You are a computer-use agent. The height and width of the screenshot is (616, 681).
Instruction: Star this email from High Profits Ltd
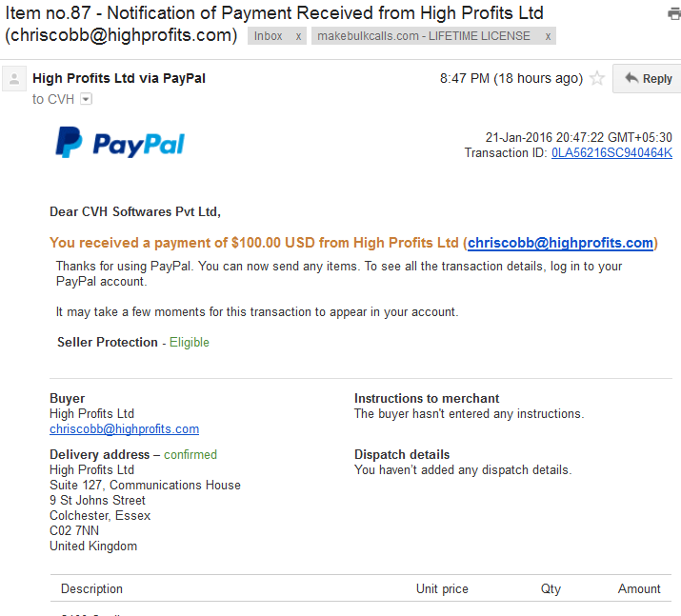(x=597, y=79)
